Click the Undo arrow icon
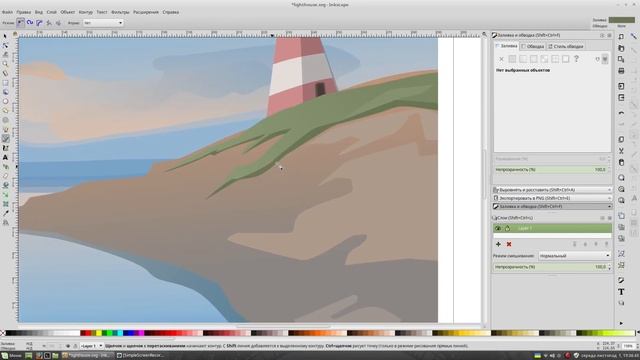The width and height of the screenshot is (640, 360). click(x=621, y=113)
